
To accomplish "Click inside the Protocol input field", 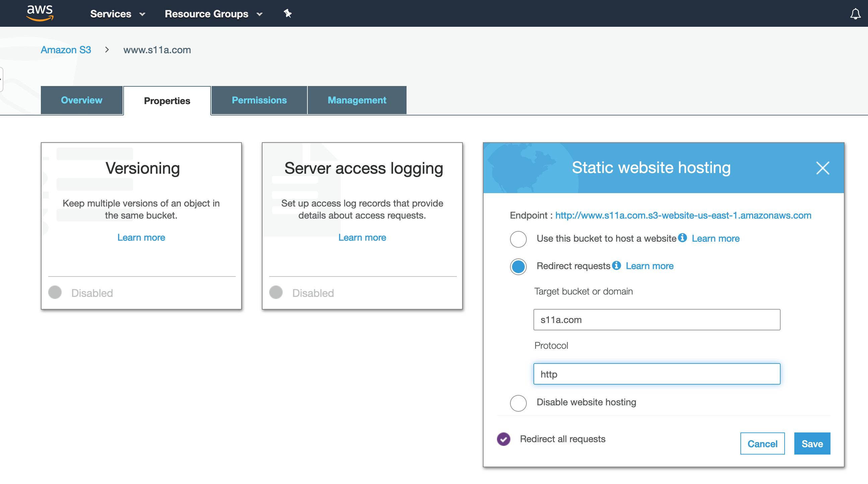I will [x=656, y=374].
